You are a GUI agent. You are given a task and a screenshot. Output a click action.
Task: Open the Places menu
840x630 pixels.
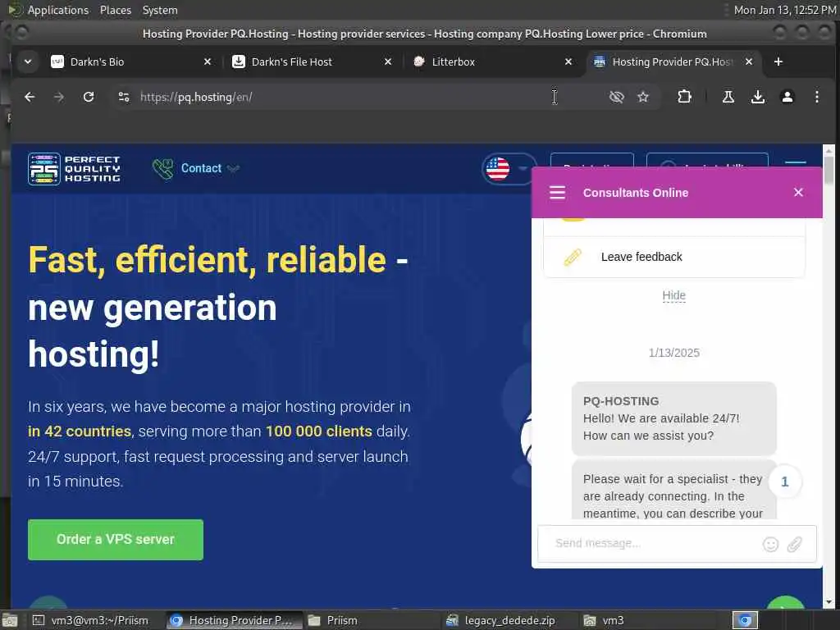click(x=115, y=10)
